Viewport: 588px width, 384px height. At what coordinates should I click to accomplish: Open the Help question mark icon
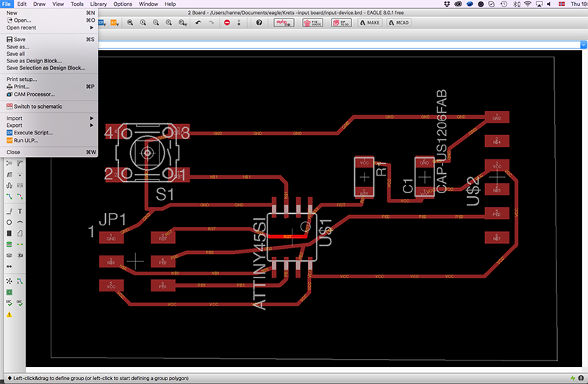(x=259, y=23)
